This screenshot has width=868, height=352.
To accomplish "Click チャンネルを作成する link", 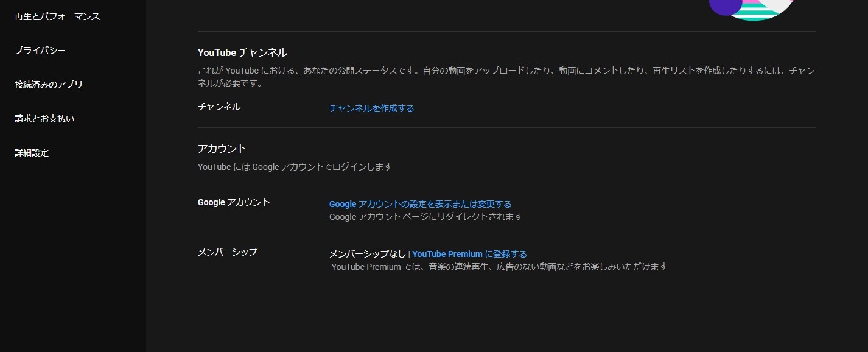I will [372, 108].
